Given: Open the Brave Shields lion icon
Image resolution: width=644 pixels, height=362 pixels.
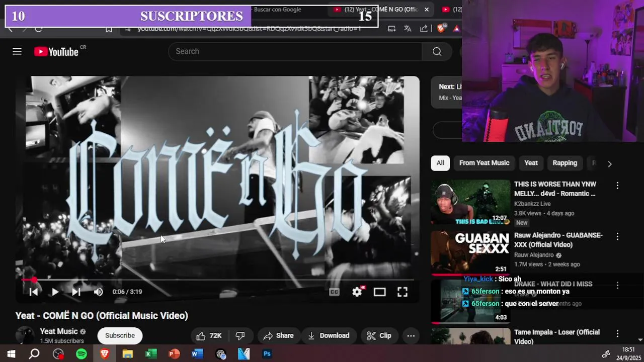Looking at the screenshot, I should 441,29.
